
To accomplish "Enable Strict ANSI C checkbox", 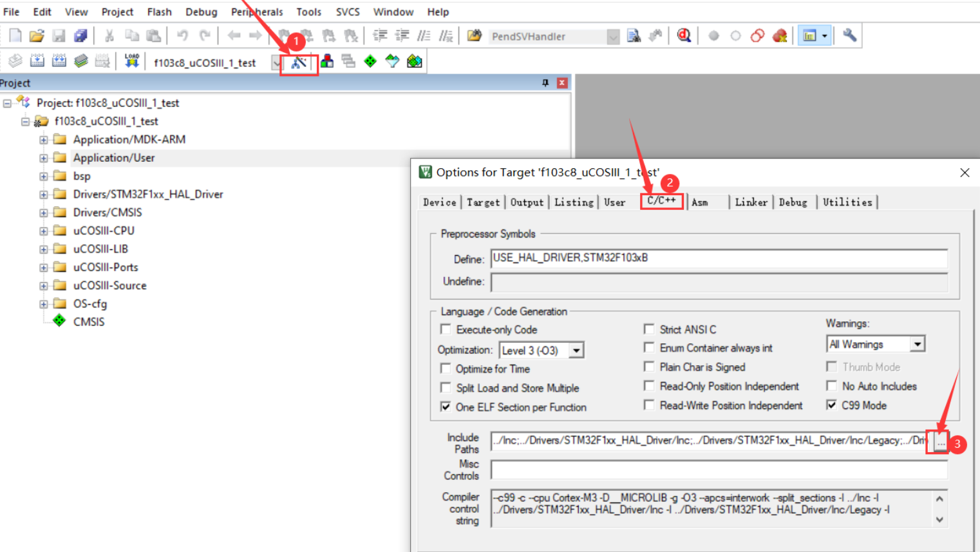I will point(649,329).
